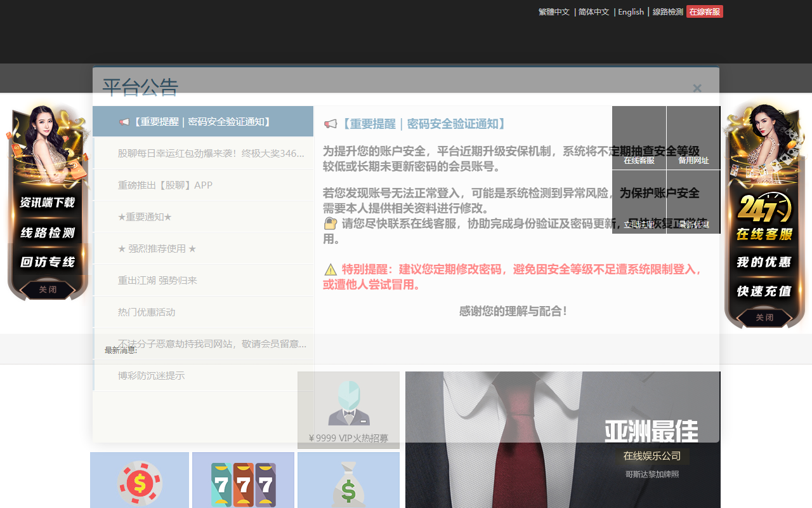Select the 重出江湖 强势归来 entry
The width and height of the screenshot is (812, 508).
(203, 280)
